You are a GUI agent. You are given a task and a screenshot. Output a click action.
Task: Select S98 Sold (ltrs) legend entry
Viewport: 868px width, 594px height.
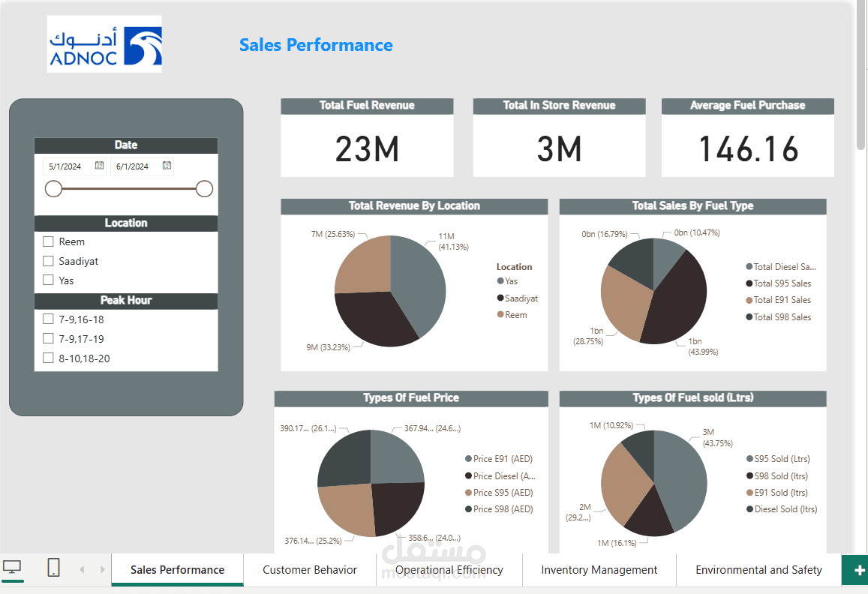click(x=776, y=476)
